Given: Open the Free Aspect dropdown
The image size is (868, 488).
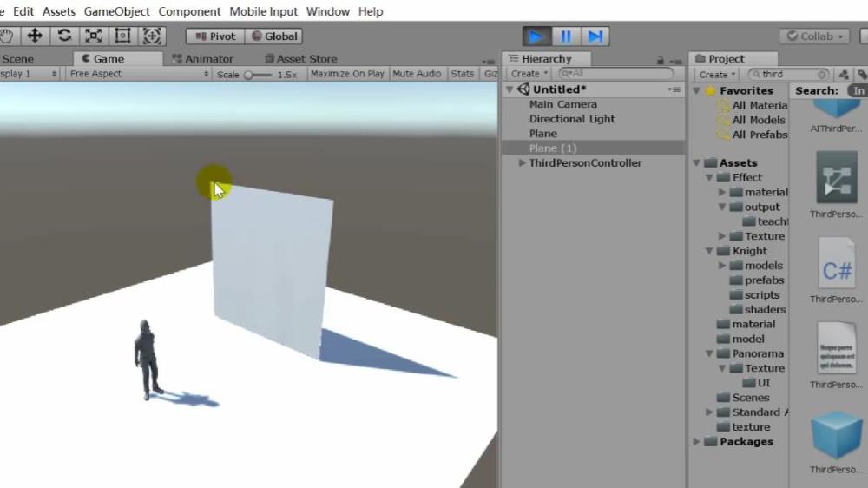Looking at the screenshot, I should point(138,74).
